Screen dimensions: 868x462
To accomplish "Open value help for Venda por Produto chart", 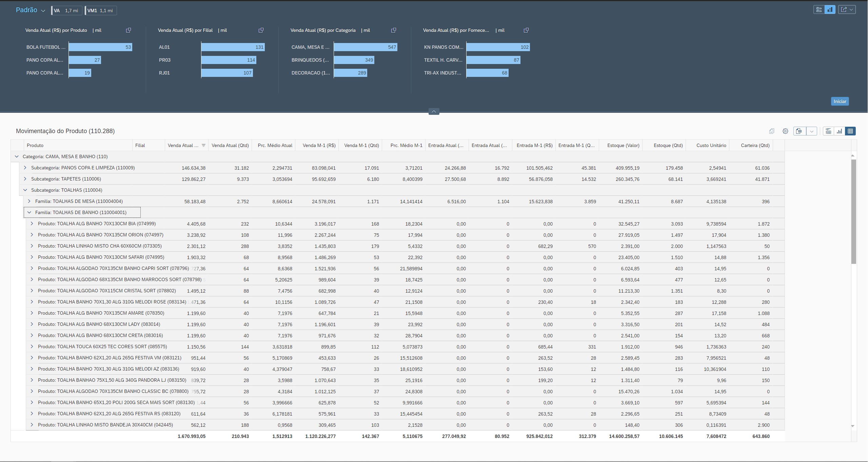I will (129, 30).
